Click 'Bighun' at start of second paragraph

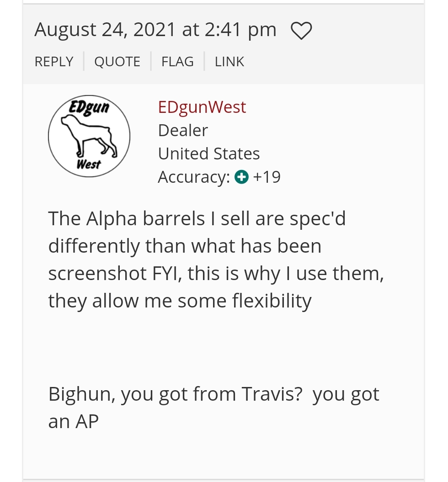point(81,394)
